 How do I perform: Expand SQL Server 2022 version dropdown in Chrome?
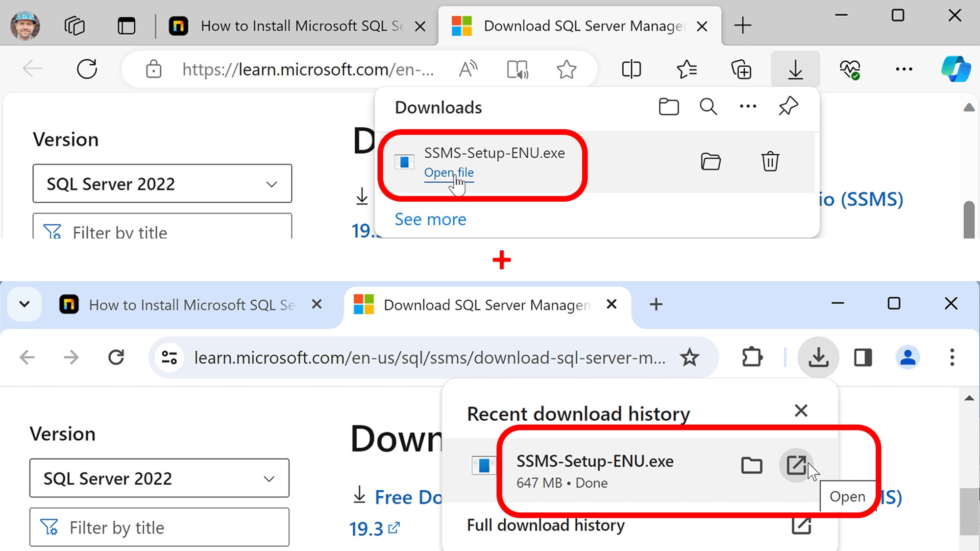click(159, 478)
